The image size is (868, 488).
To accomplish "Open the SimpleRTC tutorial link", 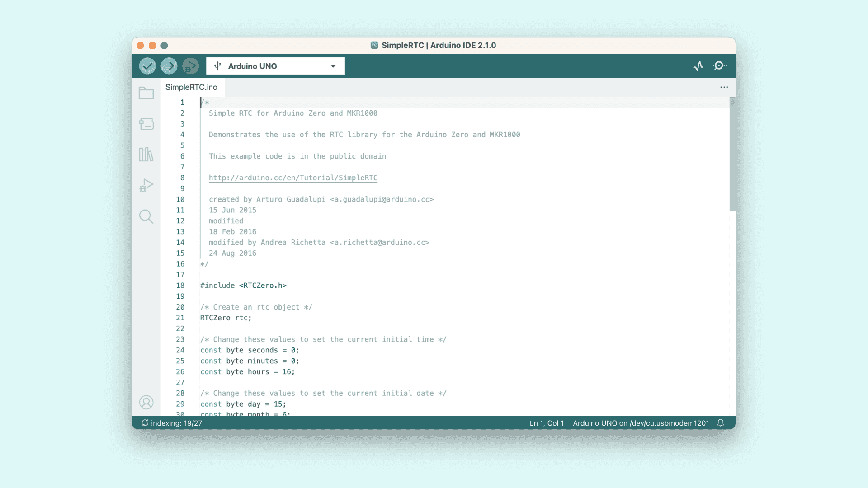I will [x=293, y=178].
